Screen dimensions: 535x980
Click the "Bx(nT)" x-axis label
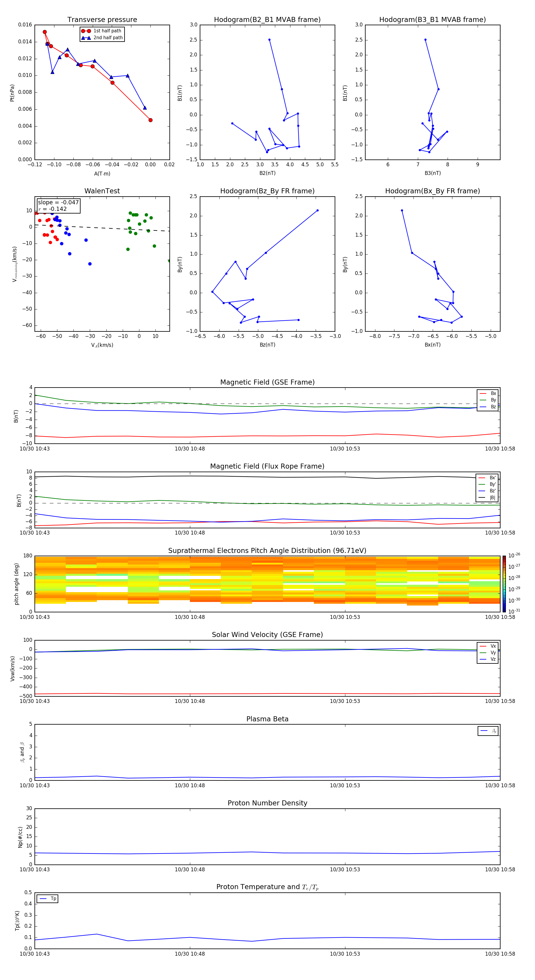[432, 345]
